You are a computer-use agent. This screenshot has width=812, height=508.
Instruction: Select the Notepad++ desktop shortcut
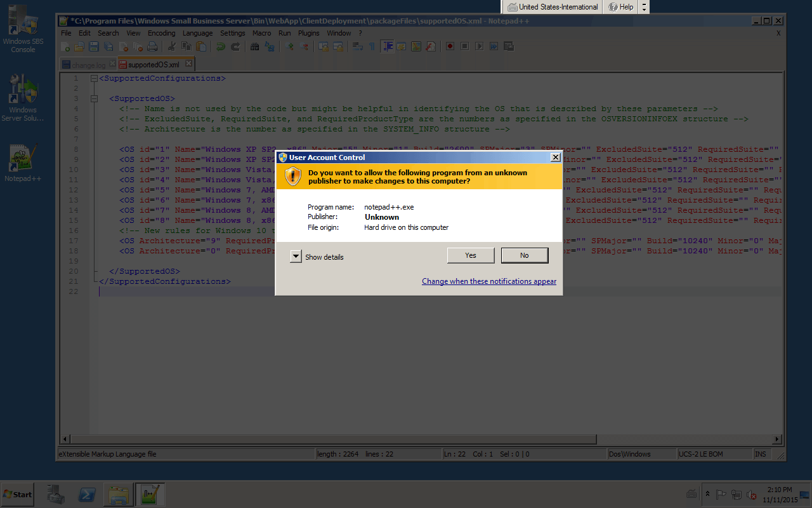pyautogui.click(x=23, y=164)
